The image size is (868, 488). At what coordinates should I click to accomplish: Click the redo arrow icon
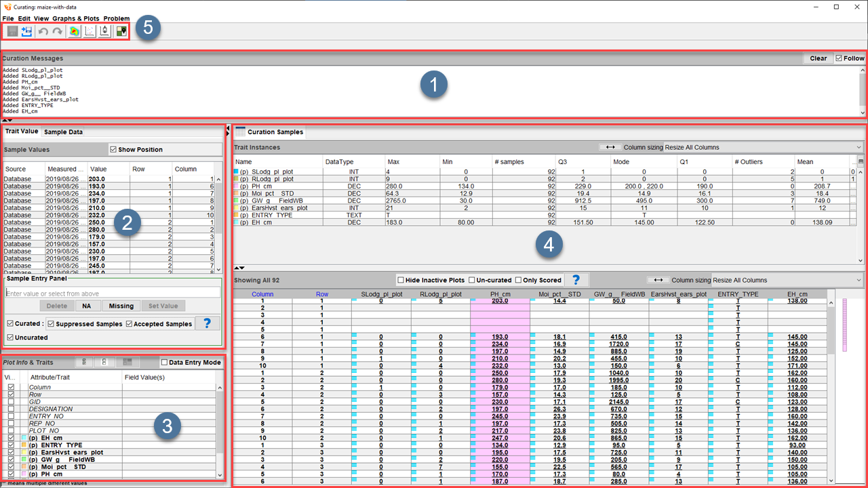[x=58, y=31]
